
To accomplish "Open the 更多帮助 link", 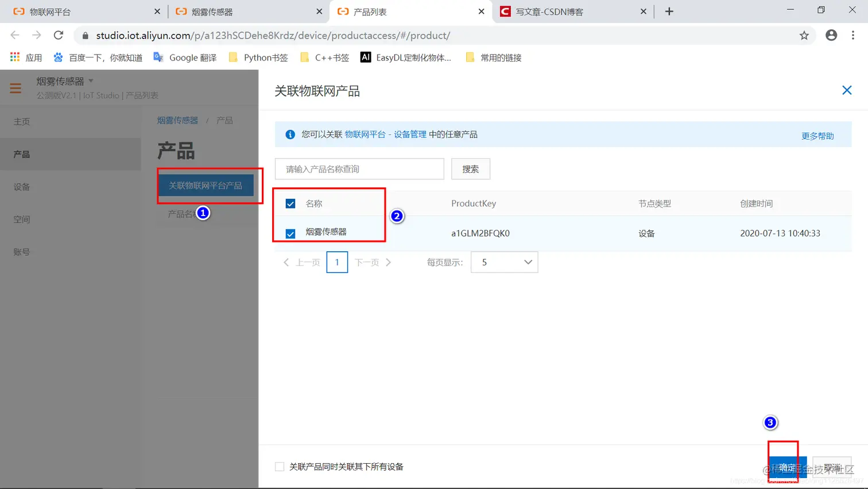I will click(817, 136).
